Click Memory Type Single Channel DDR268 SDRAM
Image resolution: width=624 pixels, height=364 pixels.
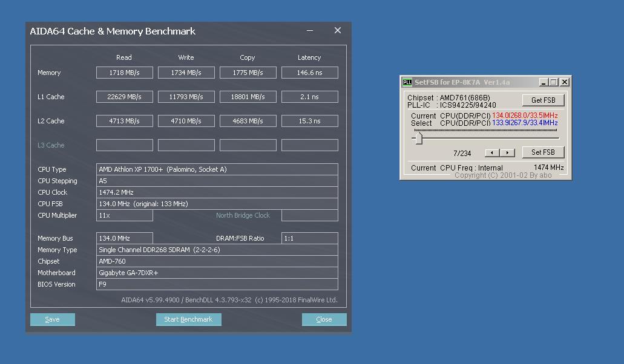[x=217, y=250]
